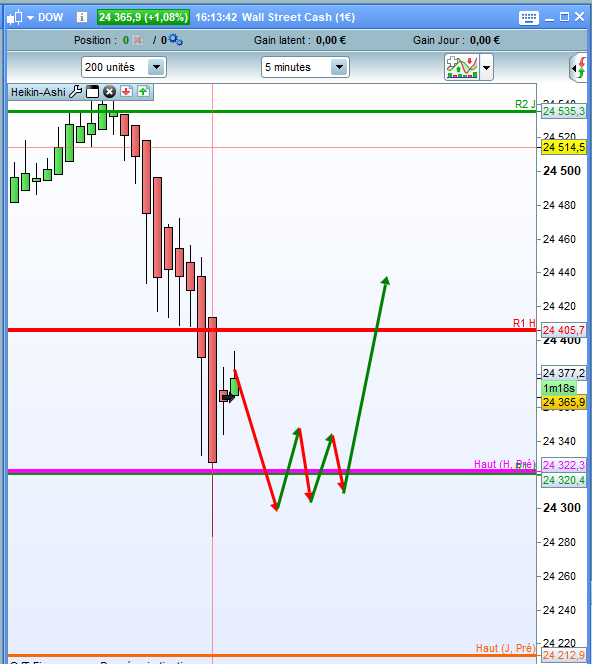Maximize the DOW chart window
The height and width of the screenshot is (664, 592).
564,17
